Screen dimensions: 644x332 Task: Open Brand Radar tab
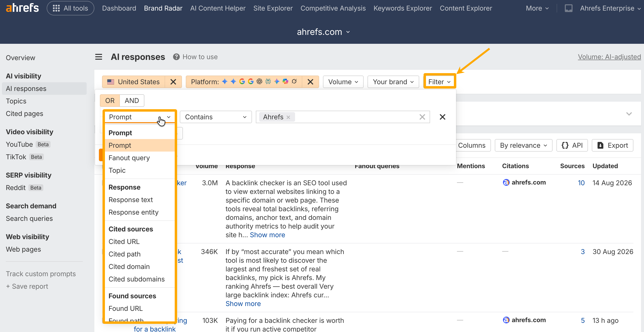click(163, 8)
